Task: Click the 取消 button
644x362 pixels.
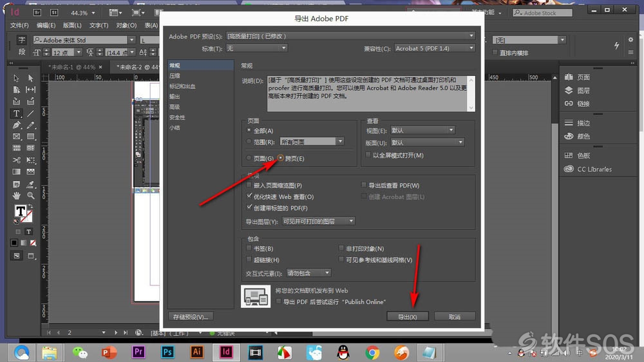Action: [x=455, y=317]
